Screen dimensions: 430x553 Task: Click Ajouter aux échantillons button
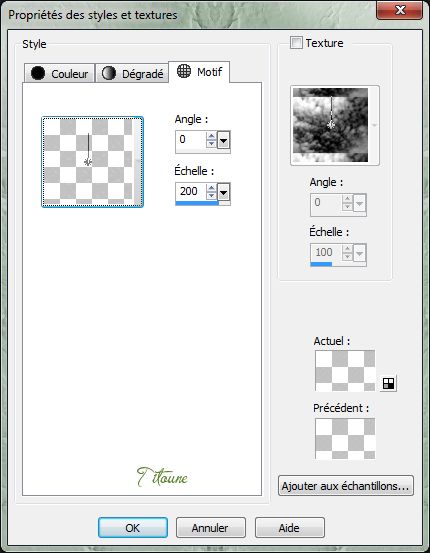[346, 486]
